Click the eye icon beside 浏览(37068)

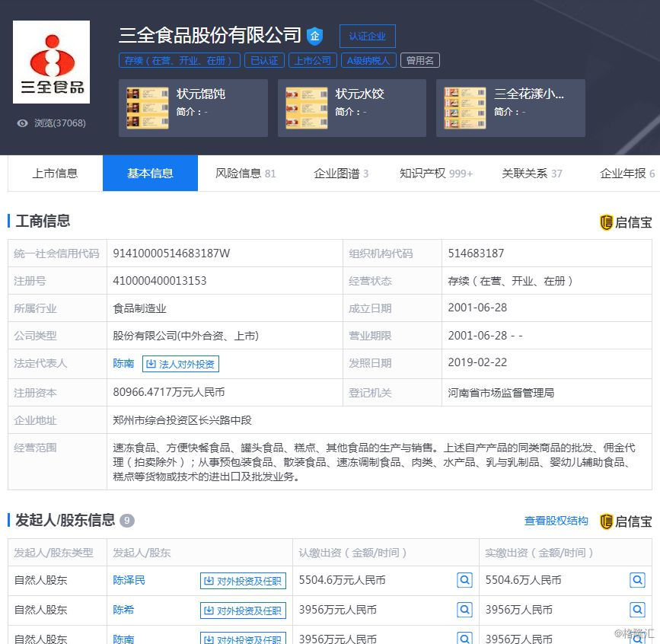(x=22, y=123)
